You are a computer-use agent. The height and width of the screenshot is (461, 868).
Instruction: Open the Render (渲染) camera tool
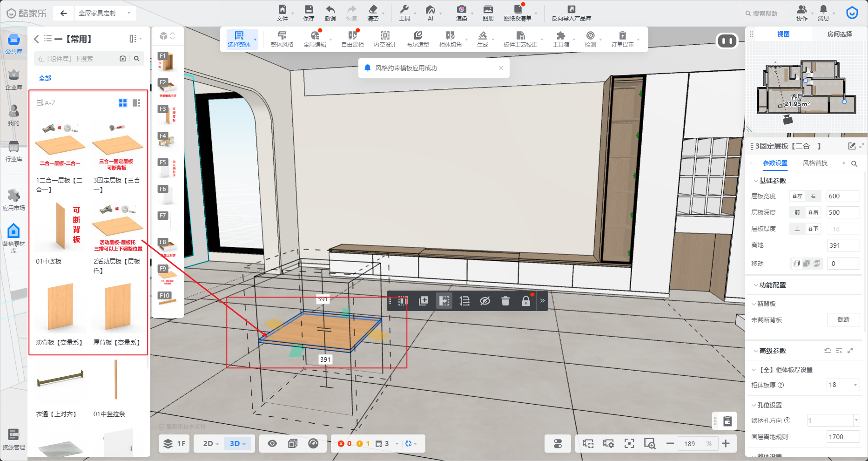point(461,10)
